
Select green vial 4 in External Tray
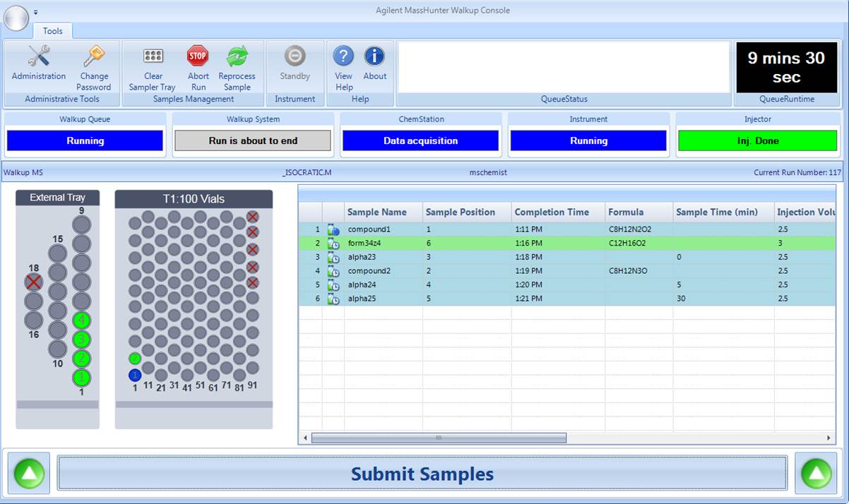click(82, 321)
